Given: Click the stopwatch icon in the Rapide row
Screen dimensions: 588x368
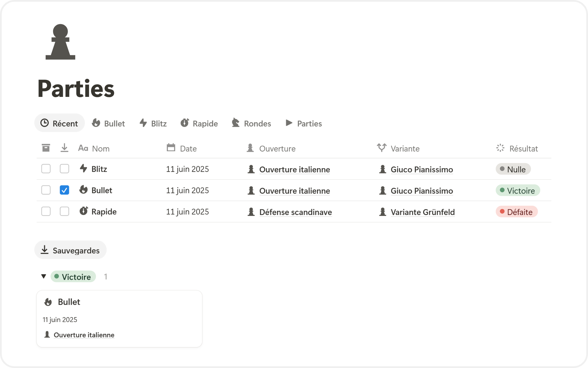Looking at the screenshot, I should pyautogui.click(x=84, y=211).
